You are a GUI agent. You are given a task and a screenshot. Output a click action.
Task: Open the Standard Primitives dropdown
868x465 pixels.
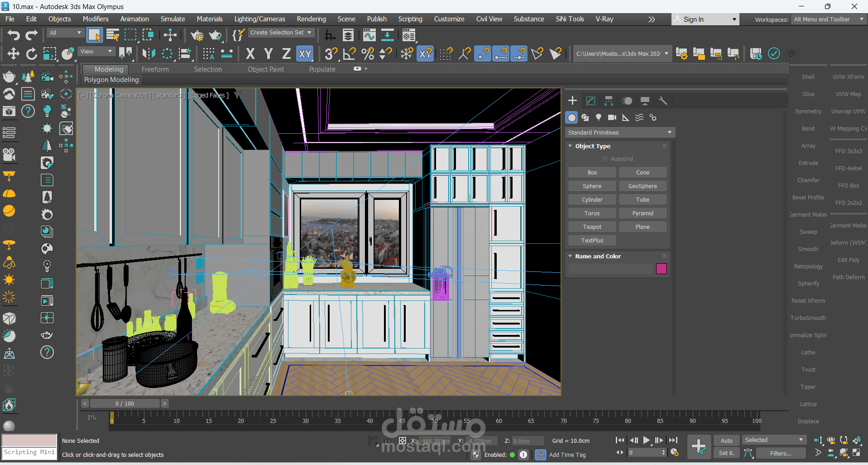(x=619, y=133)
